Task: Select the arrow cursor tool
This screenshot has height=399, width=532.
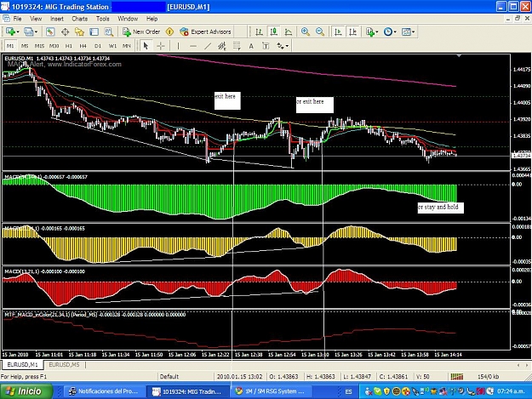Action: pyautogui.click(x=146, y=46)
